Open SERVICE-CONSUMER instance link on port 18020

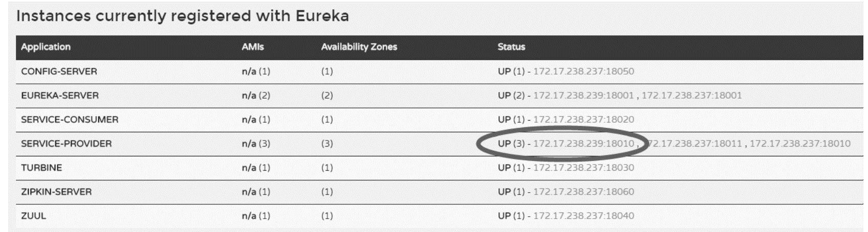[x=583, y=119]
